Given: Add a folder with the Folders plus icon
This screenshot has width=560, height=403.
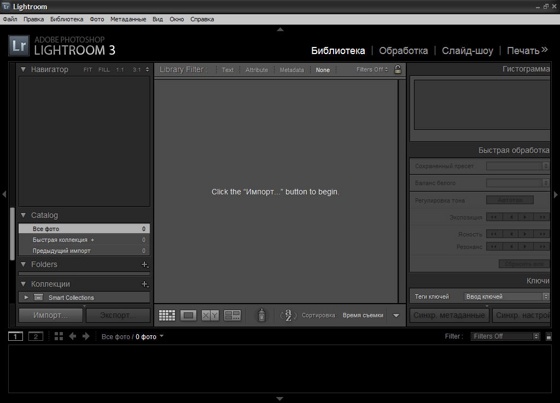Looking at the screenshot, I should pyautogui.click(x=145, y=264).
